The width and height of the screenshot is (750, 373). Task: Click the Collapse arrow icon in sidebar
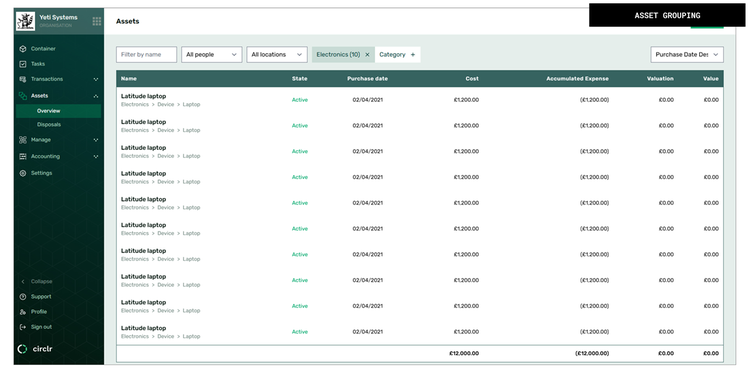(22, 282)
